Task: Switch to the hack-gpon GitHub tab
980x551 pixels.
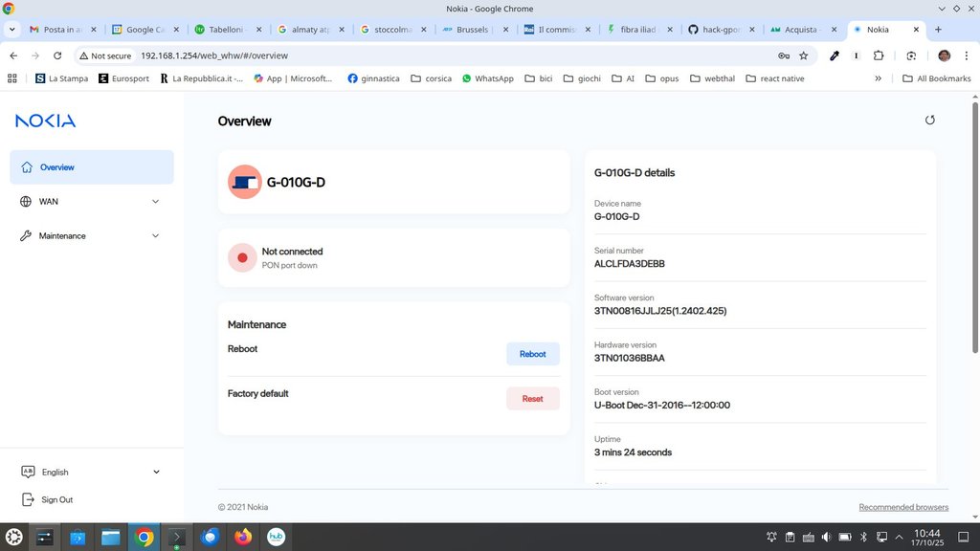Action: tap(721, 30)
